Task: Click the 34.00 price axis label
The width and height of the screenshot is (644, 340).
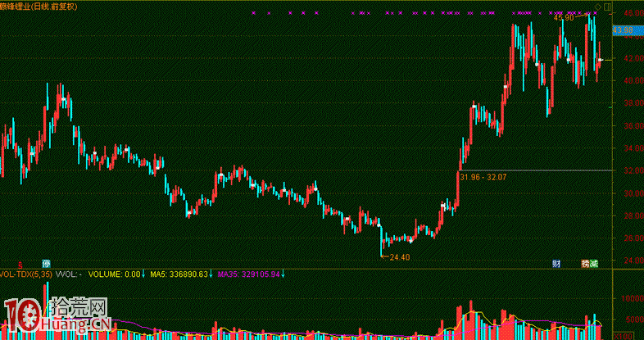Action: point(633,147)
